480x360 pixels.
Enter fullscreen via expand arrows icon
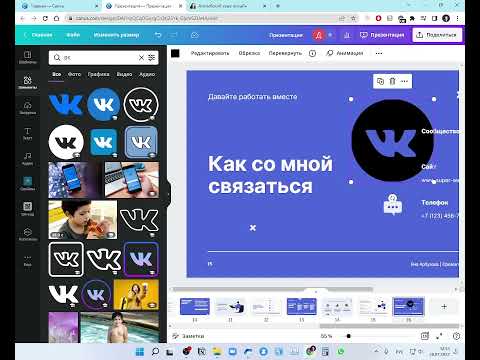tap(439, 336)
